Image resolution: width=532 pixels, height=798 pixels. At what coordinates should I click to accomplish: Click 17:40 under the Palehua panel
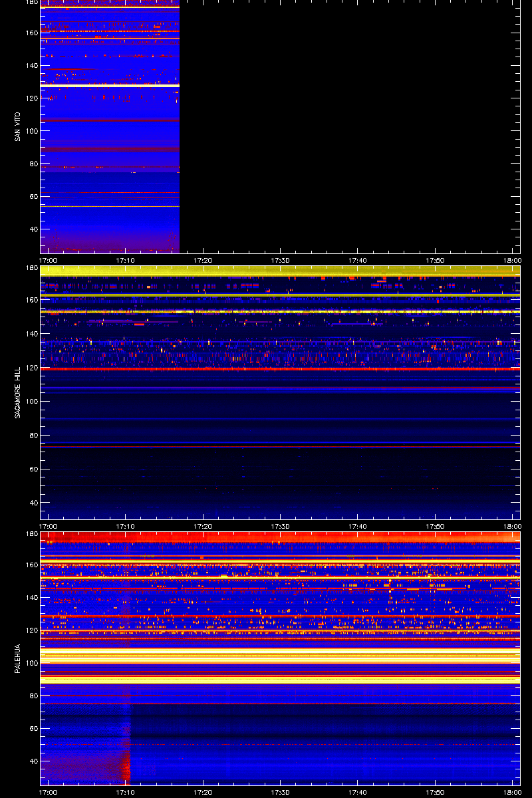(358, 793)
